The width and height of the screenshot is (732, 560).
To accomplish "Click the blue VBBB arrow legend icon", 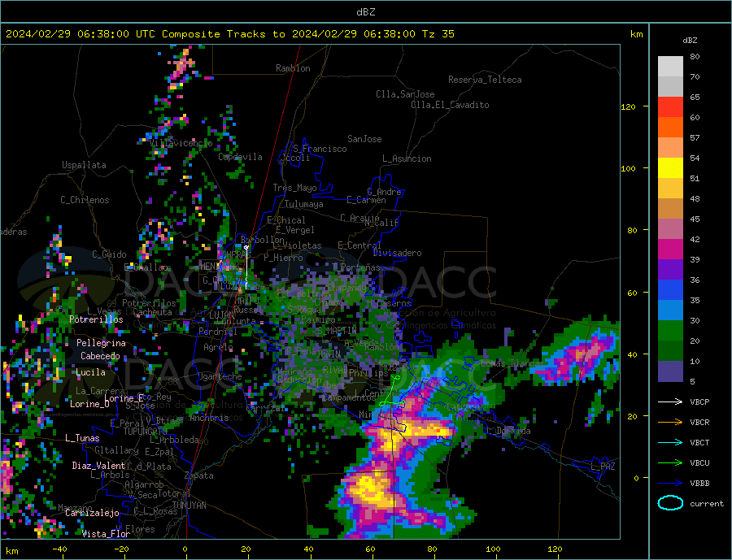I will (670, 484).
